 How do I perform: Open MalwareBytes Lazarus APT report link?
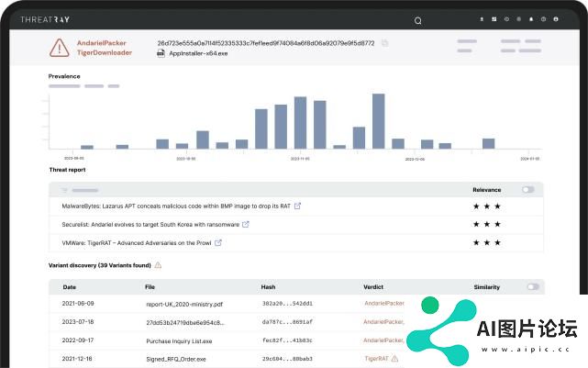pos(176,206)
